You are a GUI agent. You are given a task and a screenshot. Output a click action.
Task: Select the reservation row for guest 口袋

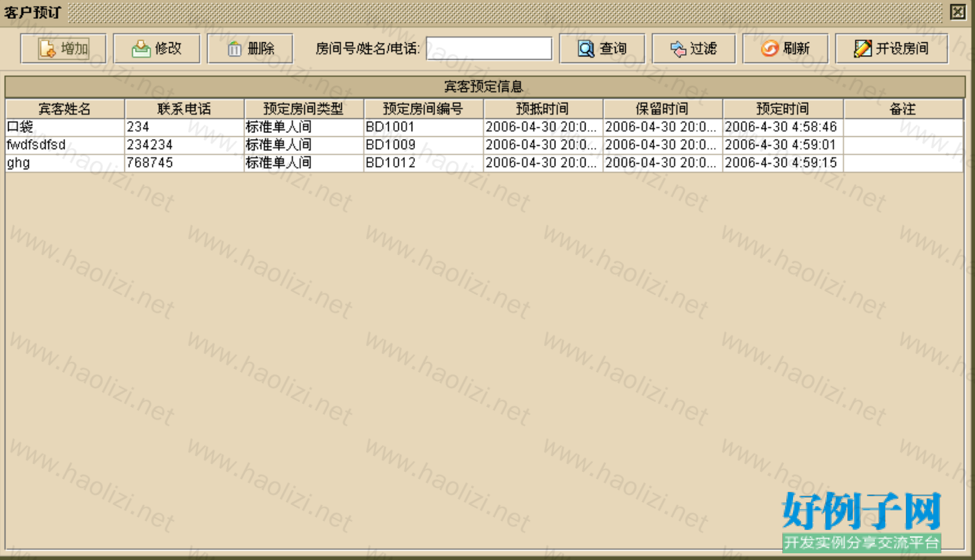click(x=64, y=127)
